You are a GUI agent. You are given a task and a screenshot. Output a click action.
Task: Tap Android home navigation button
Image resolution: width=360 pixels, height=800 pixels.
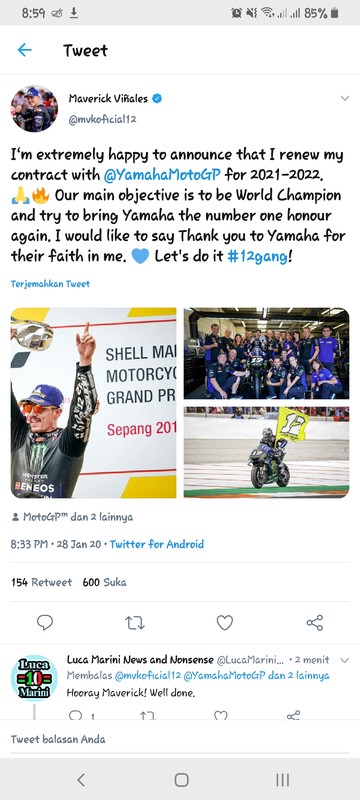181,780
